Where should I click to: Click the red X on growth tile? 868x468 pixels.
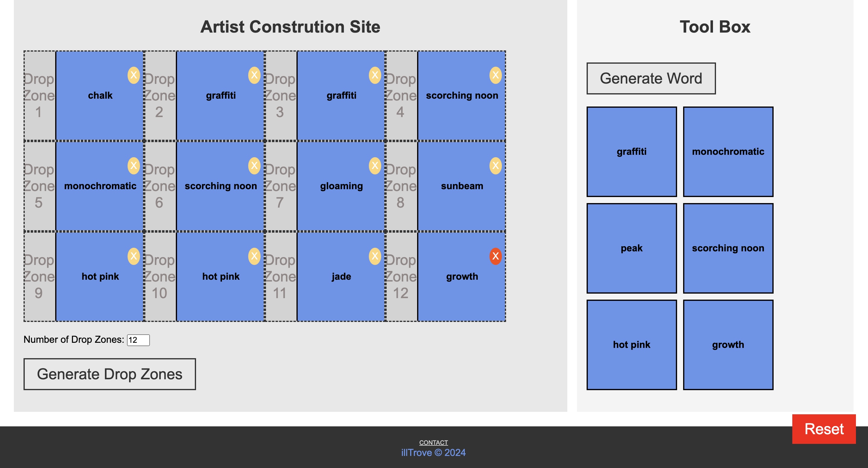[x=495, y=256]
